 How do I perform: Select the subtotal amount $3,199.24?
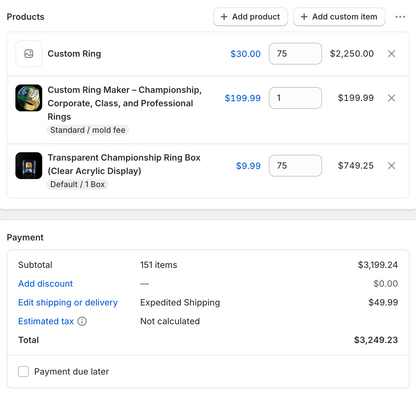pos(378,265)
